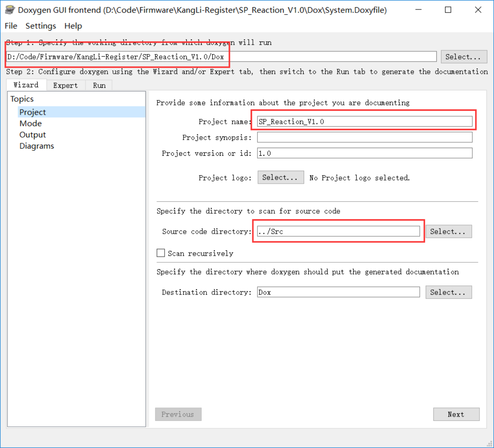
Task: Minimize the Doxygen window
Action: (418, 10)
